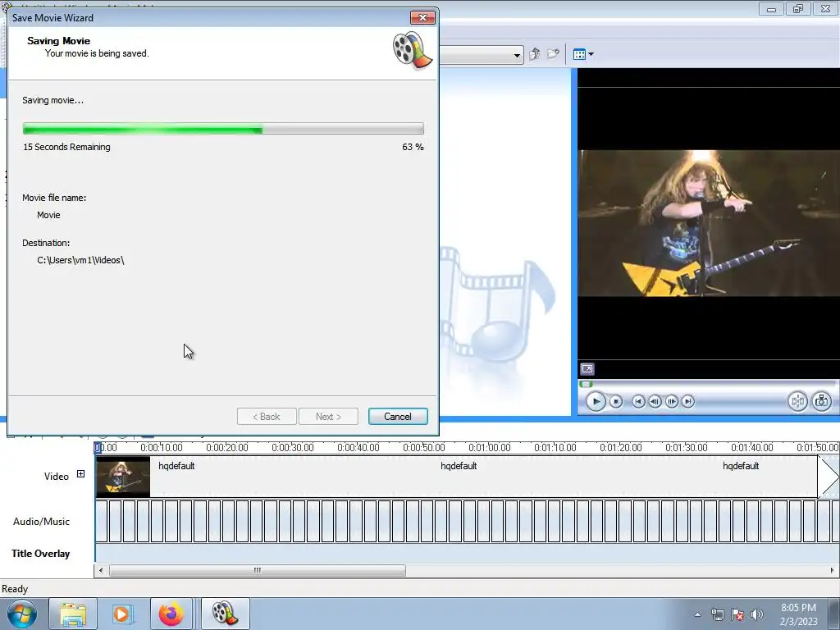Image resolution: width=840 pixels, height=630 pixels.
Task: Jump back to the start of preview
Action: point(638,401)
